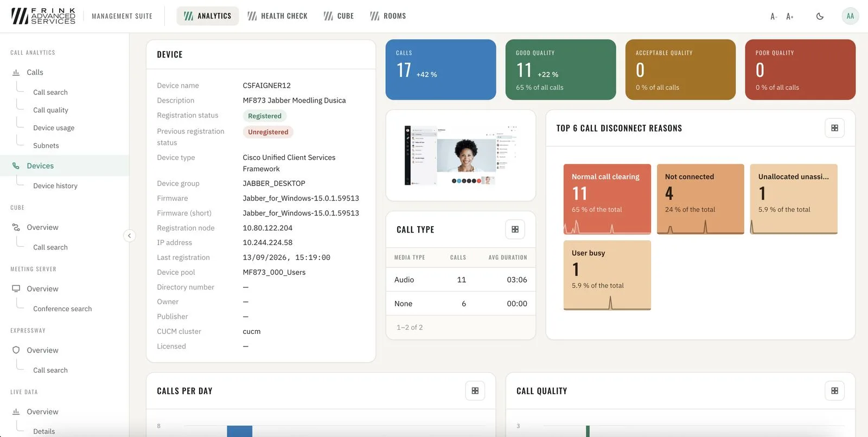
Task: Open grid options for Call Quality panel
Action: [834, 391]
